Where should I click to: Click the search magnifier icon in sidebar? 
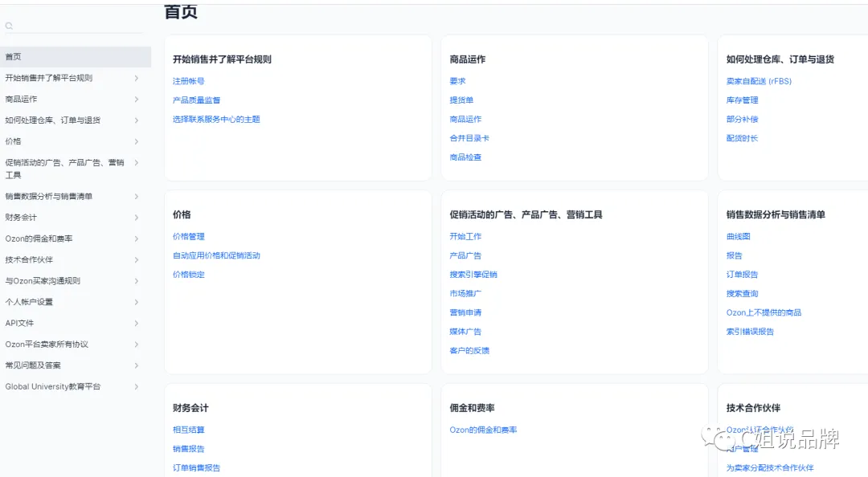click(x=9, y=26)
